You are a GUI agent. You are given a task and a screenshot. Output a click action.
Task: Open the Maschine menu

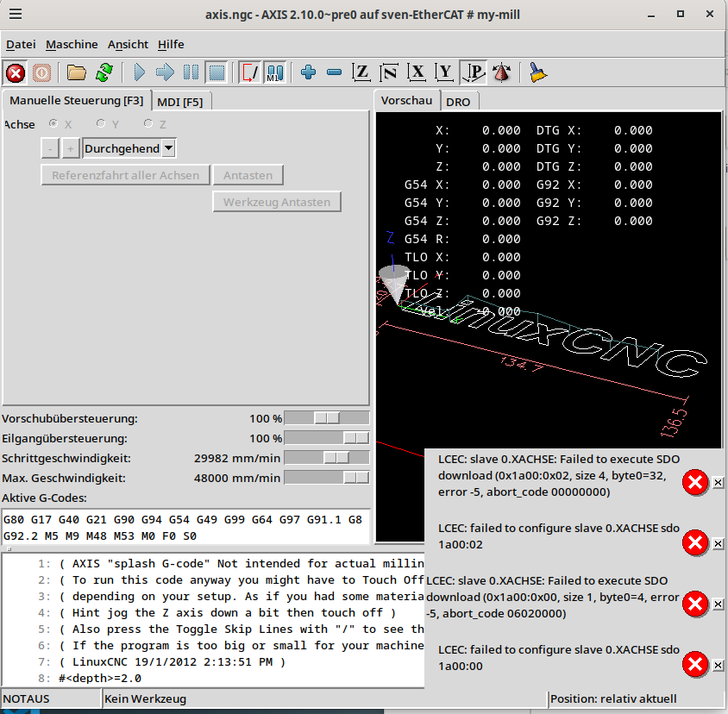click(x=72, y=45)
